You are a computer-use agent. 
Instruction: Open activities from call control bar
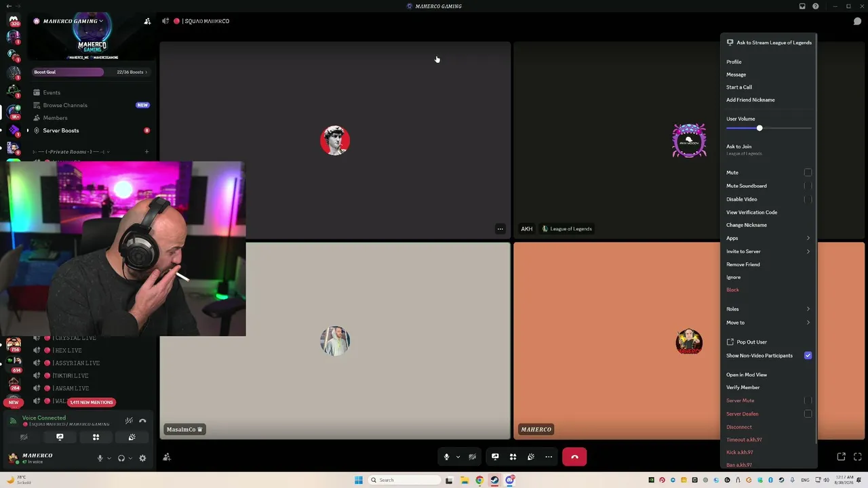pyautogui.click(x=513, y=457)
